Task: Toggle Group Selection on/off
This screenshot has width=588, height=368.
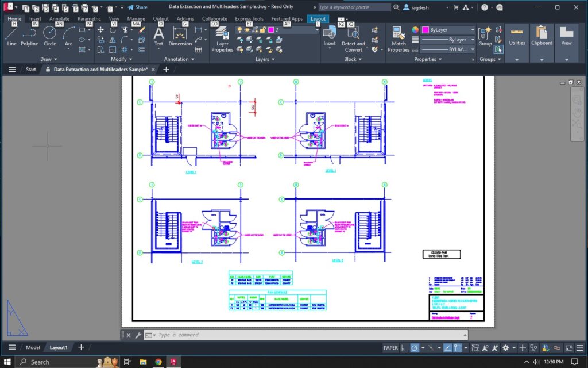Action: click(x=498, y=49)
